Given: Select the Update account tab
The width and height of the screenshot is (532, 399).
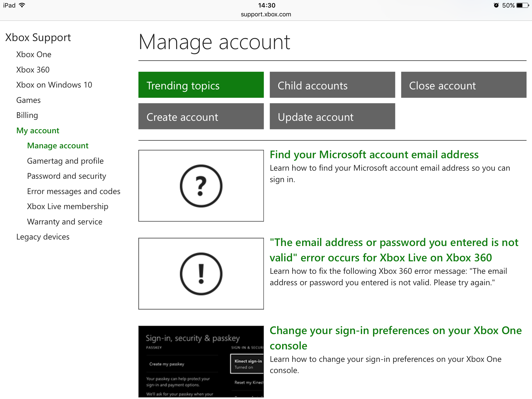Looking at the screenshot, I should pos(332,116).
